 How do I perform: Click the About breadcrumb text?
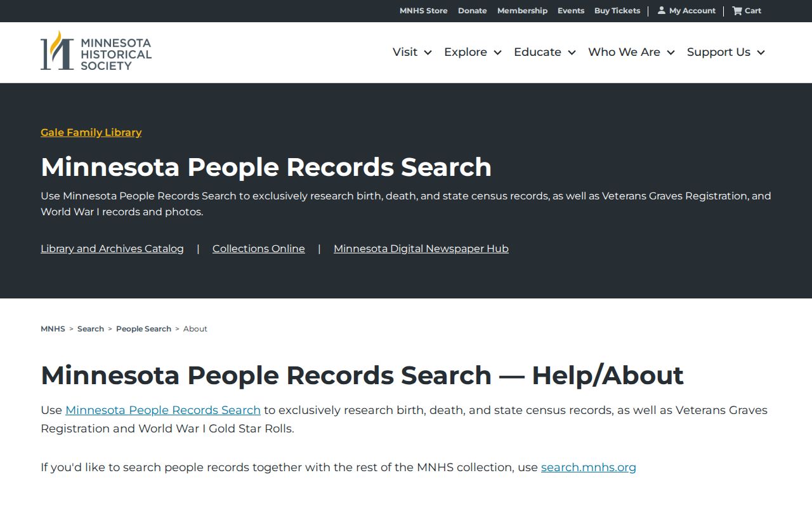point(195,329)
